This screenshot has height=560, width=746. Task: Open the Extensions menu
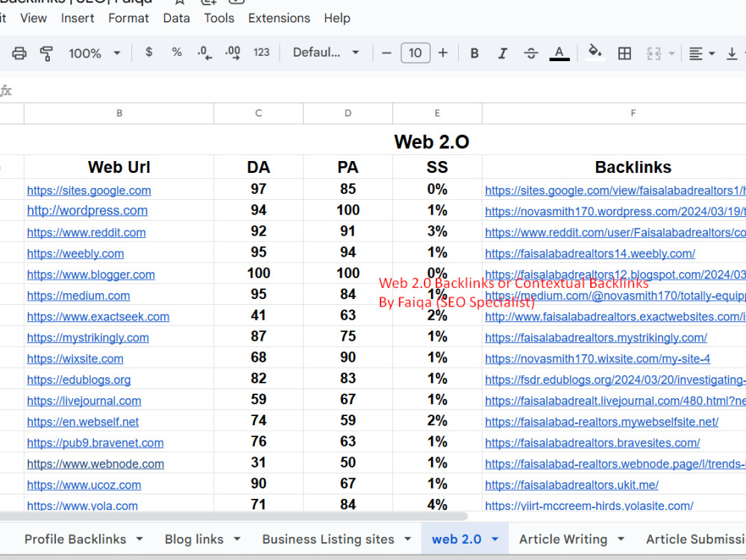click(x=279, y=18)
